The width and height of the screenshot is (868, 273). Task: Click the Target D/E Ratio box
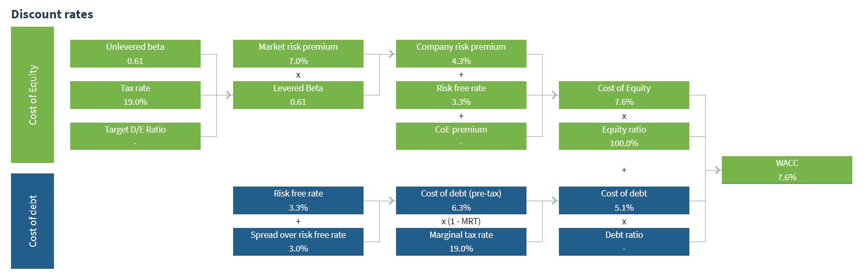[135, 136]
